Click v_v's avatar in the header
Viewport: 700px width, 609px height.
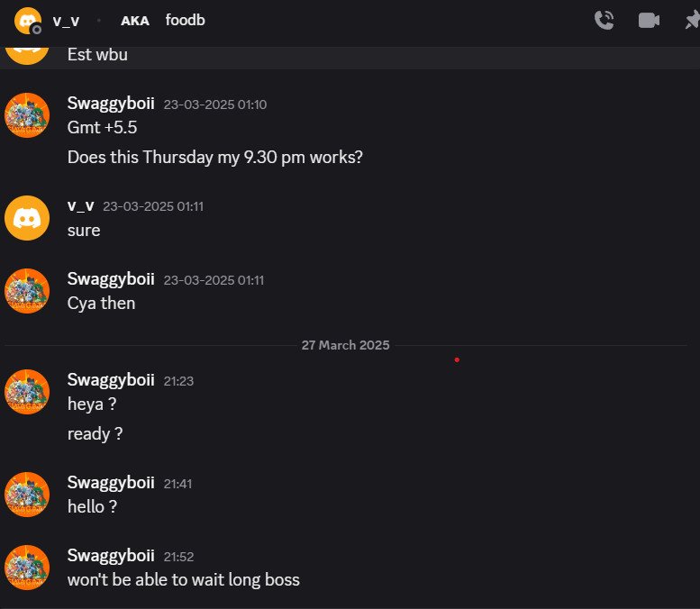pos(27,20)
